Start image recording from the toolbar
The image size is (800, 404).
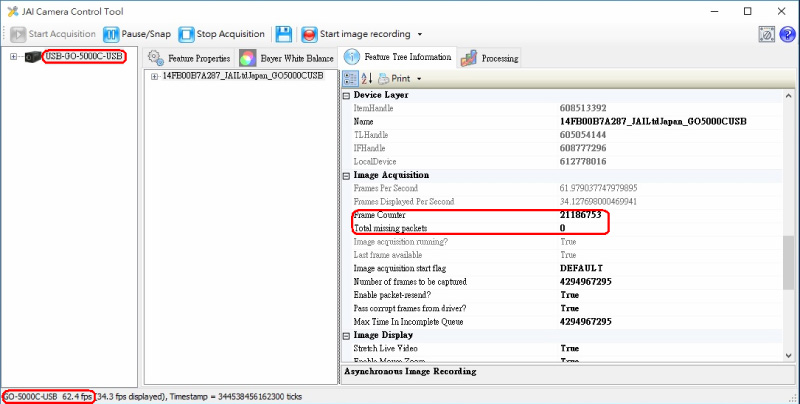[358, 34]
